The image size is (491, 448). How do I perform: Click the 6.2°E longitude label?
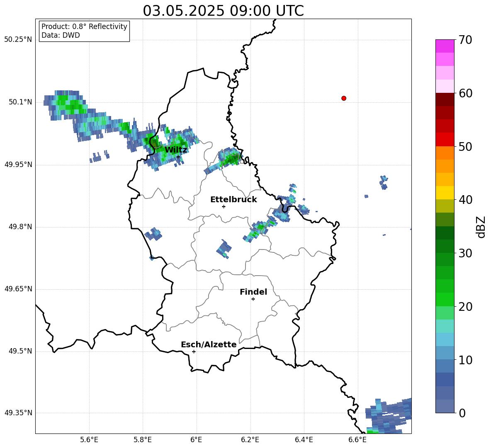click(250, 440)
